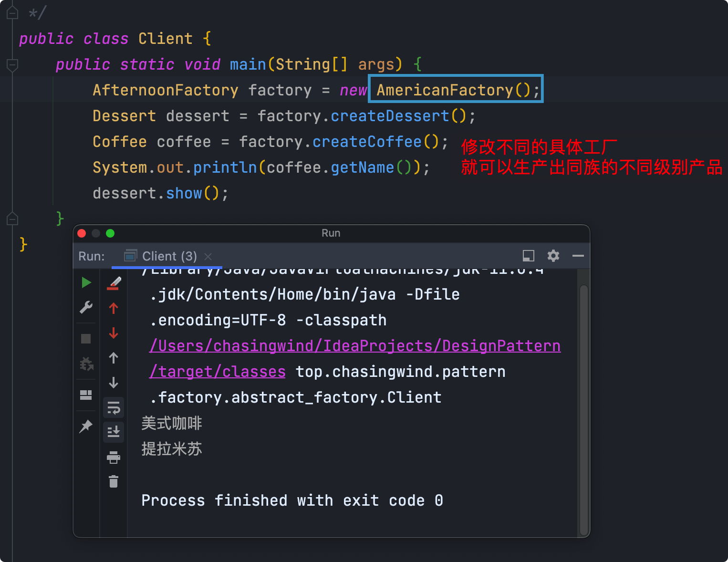Pin the Run tab with pin icon
Viewport: 728px width, 562px height.
[86, 426]
